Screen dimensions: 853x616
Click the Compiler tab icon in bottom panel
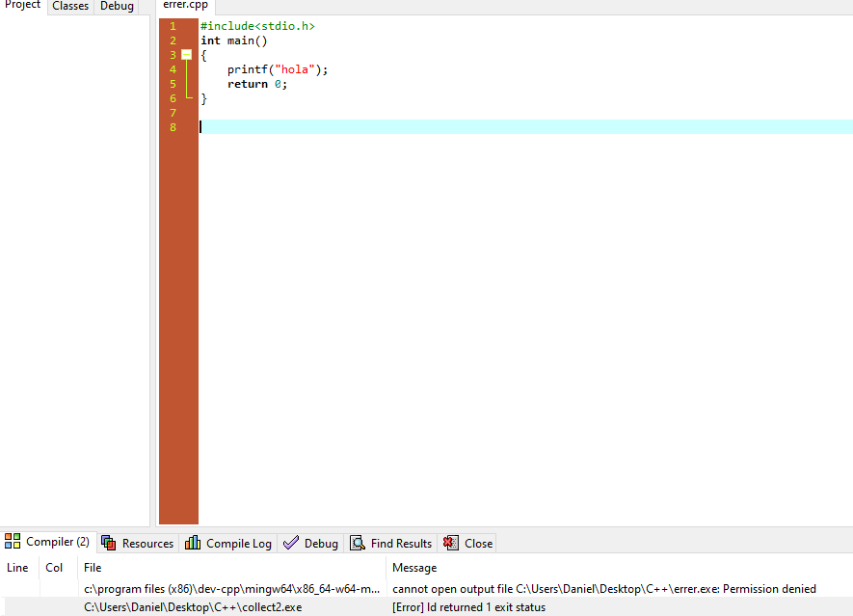13,542
